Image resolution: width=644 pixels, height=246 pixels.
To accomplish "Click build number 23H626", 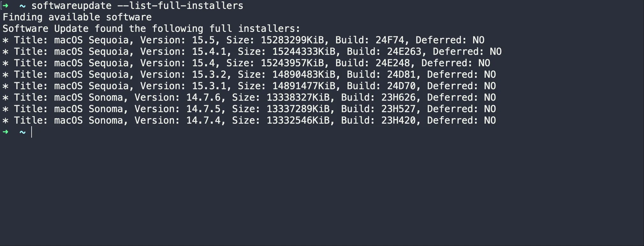I will pos(398,98).
